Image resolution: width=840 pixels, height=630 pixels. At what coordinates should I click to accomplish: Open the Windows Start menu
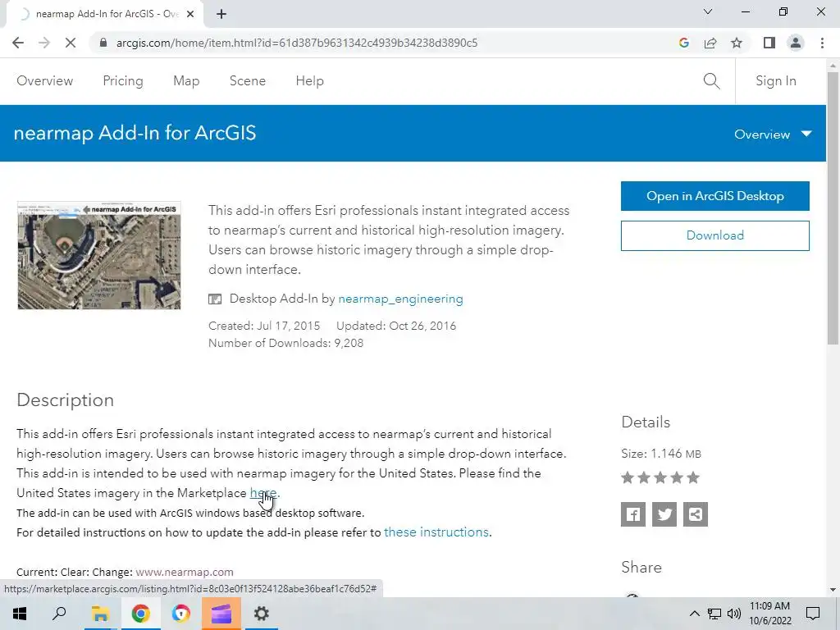click(20, 614)
